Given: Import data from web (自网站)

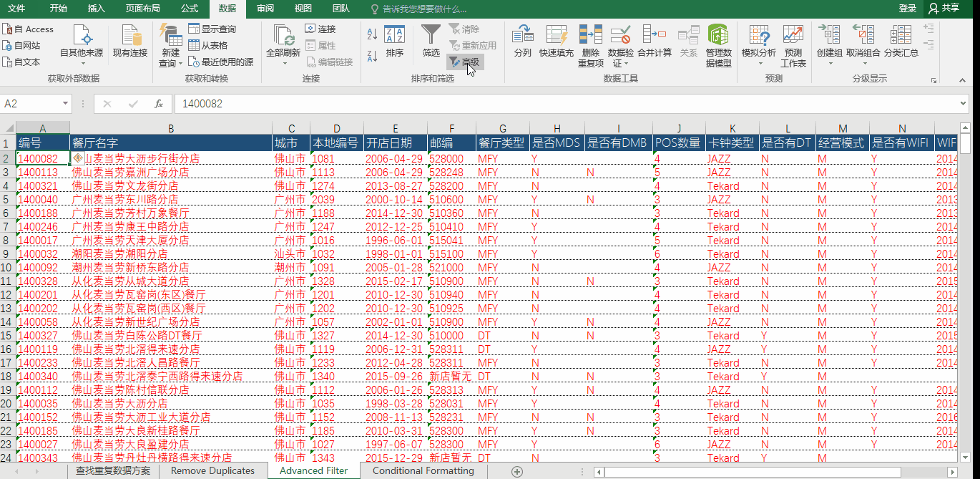Looking at the screenshot, I should (x=21, y=46).
